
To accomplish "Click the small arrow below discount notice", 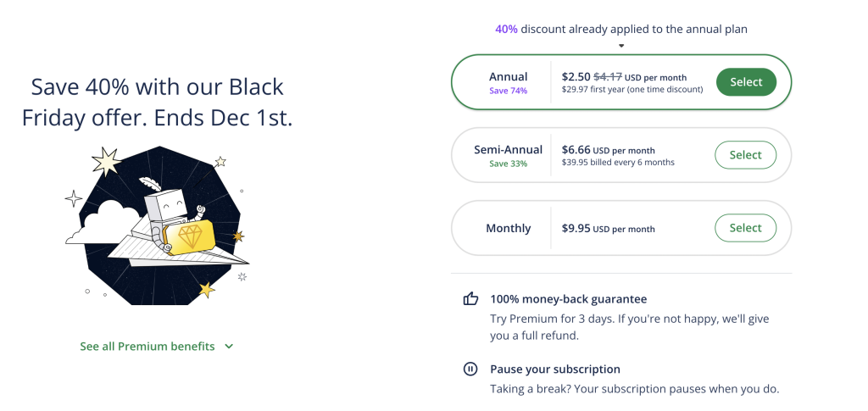I will 621,46.
